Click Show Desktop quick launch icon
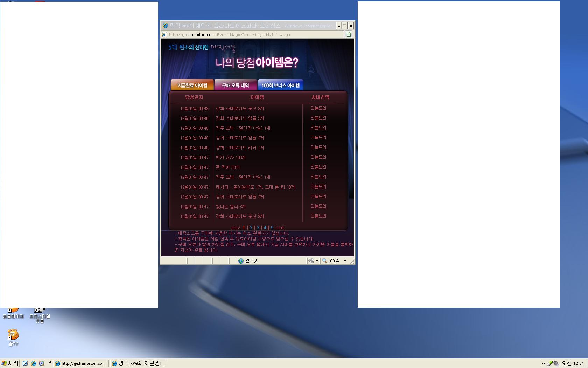 coord(25,363)
